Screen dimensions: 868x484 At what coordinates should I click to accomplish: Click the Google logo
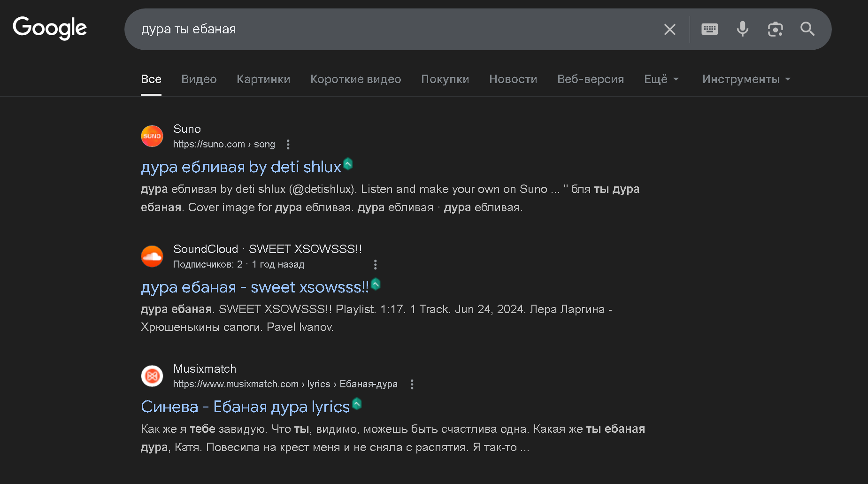click(x=50, y=28)
